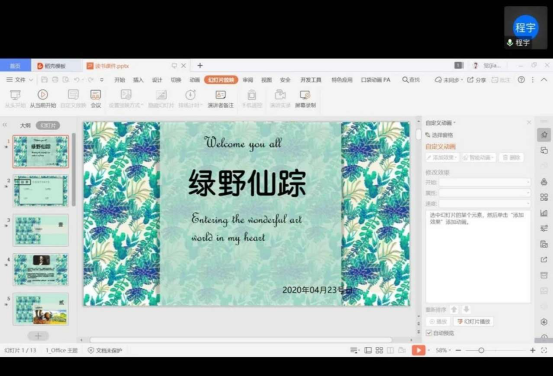Open the 会议 meeting tool
Screen dimensions: 553x376
coord(96,98)
